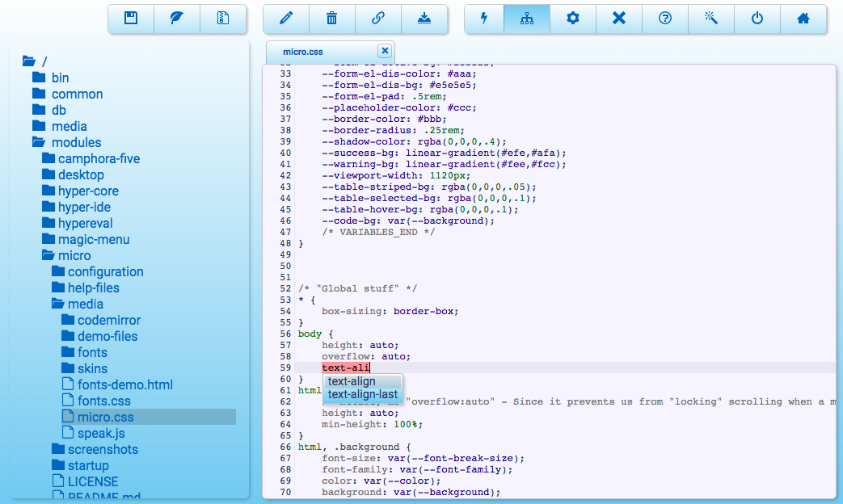Click the download tray icon
The image size is (843, 504).
[424, 19]
